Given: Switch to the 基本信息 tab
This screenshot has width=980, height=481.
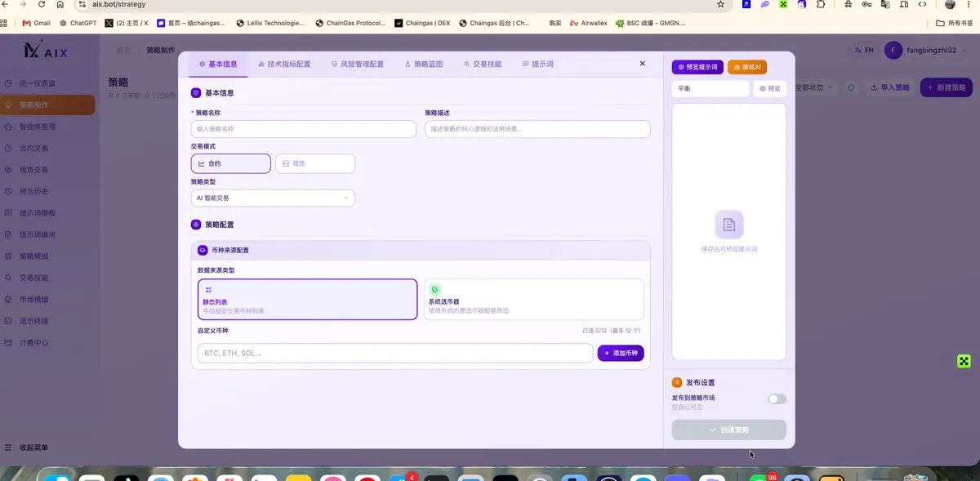Looking at the screenshot, I should tap(218, 64).
